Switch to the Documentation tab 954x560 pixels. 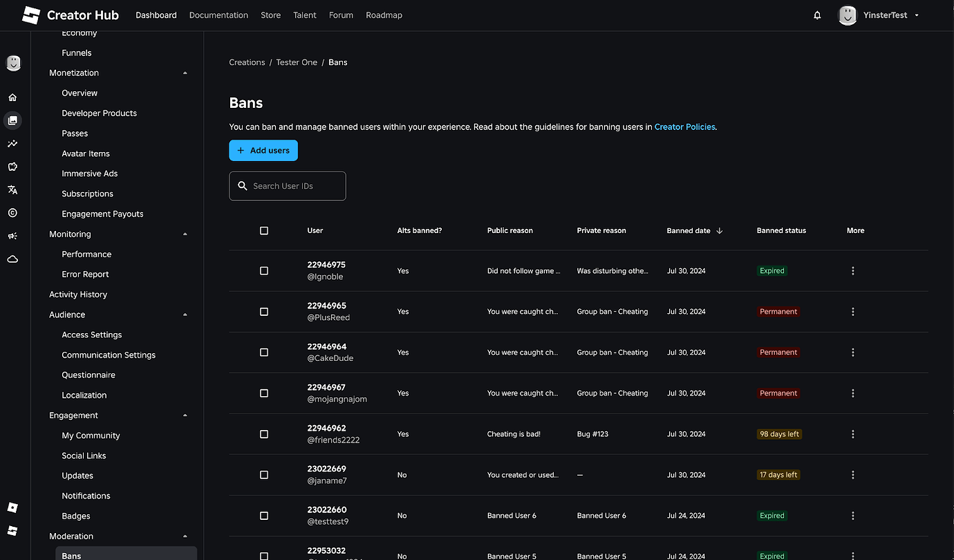[x=218, y=15]
